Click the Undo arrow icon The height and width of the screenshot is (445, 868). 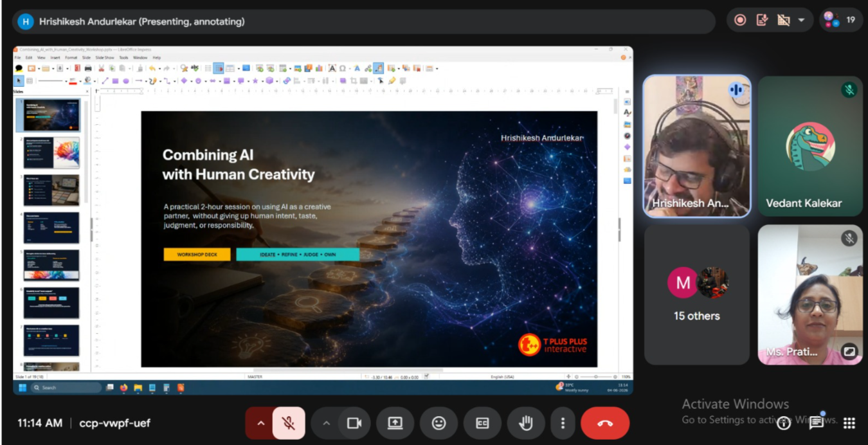pyautogui.click(x=152, y=68)
